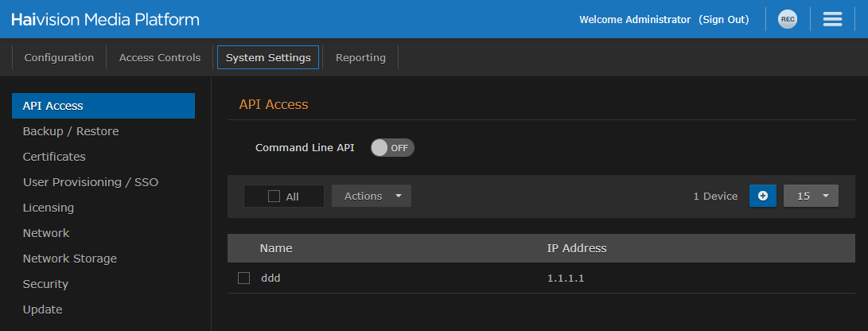Open User Provisioning / SSO

point(91,182)
